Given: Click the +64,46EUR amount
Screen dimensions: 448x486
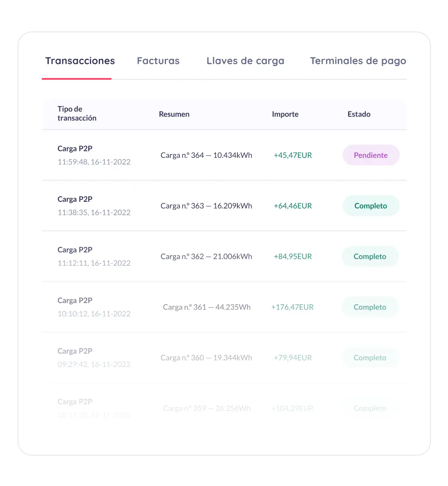Looking at the screenshot, I should pyautogui.click(x=293, y=206).
